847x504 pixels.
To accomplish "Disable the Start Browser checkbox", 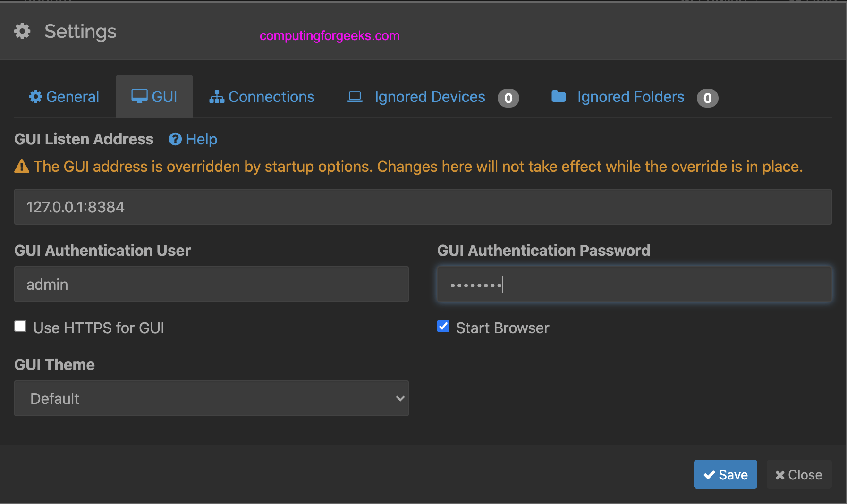I will (x=443, y=326).
